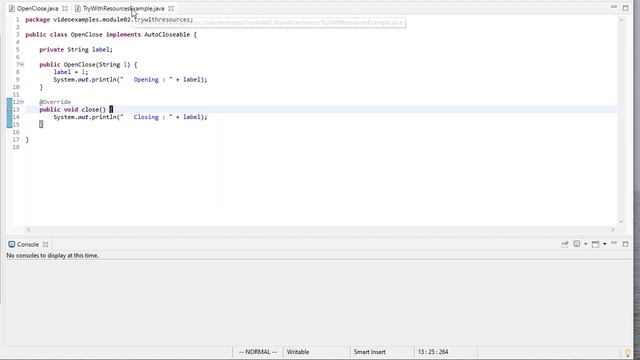640x360 pixels.
Task: Close the Console view
Action: (x=46, y=244)
